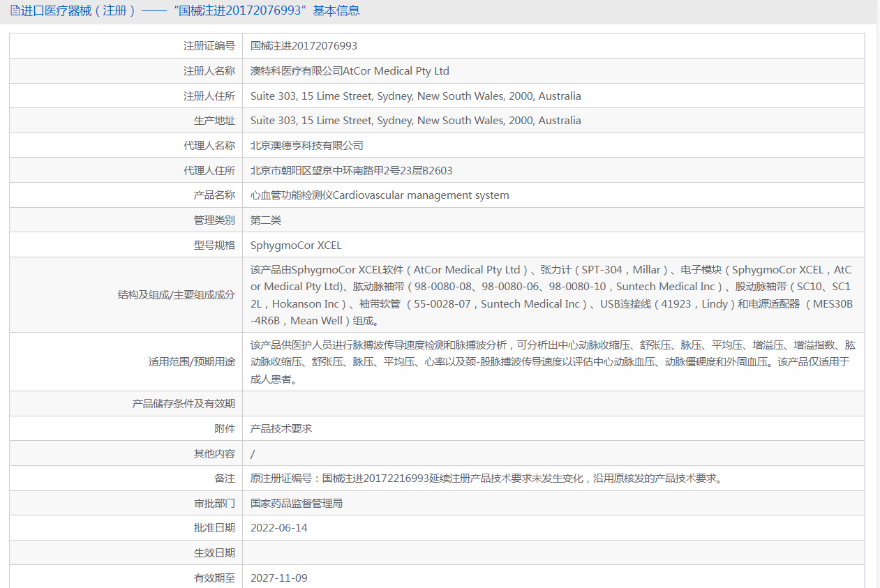Click the 适用范围/预期用途 label
Image resolution: width=880 pixels, height=588 pixels.
(x=192, y=362)
